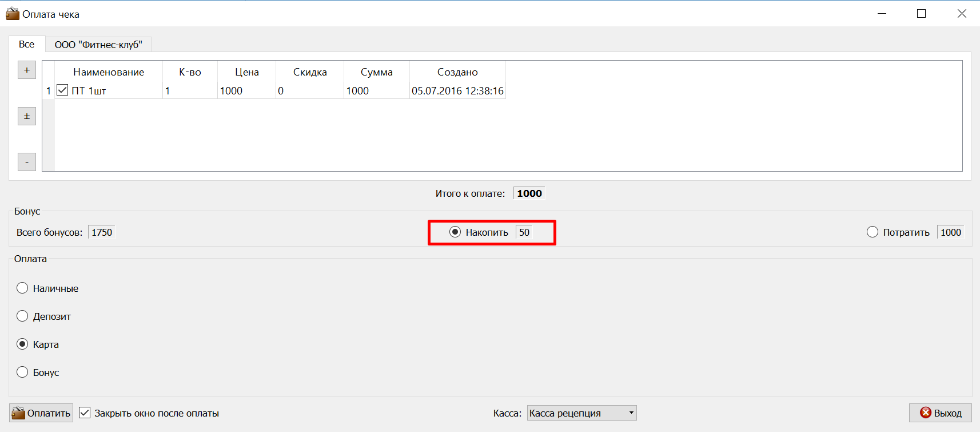Choose Депозит payment method

click(22, 316)
